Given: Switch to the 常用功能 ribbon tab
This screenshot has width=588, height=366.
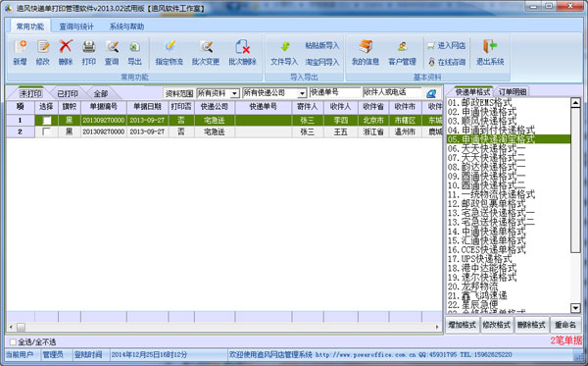Looking at the screenshot, I should 30,26.
